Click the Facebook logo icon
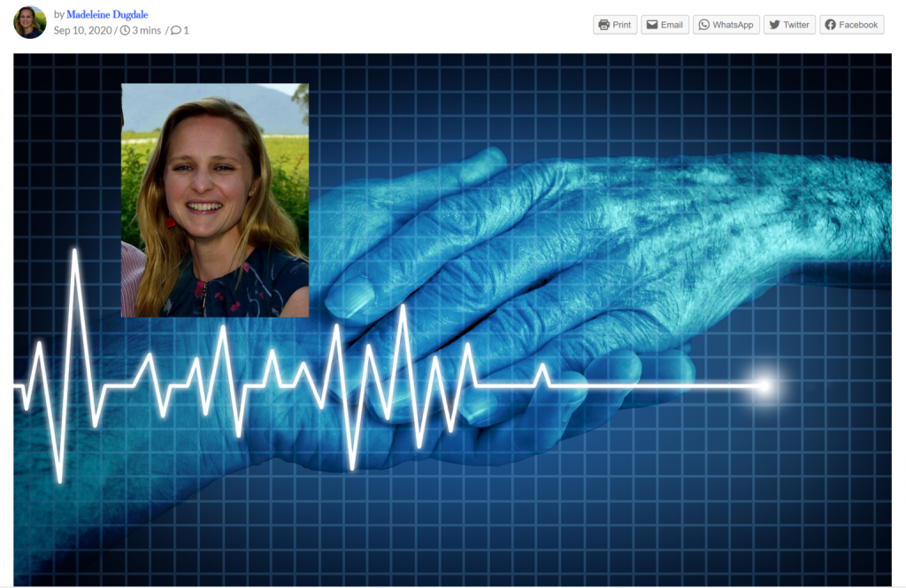Screen dimensions: 906x588 830,25
